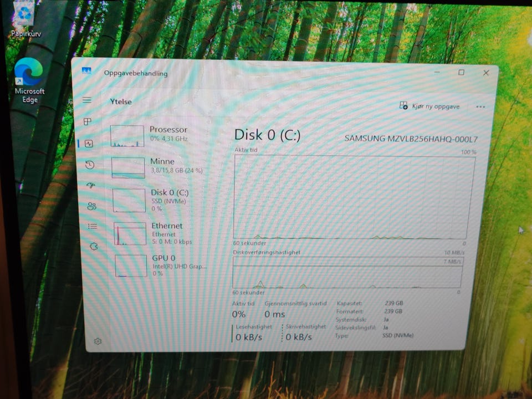Select Prosessor in the performance list

coord(158,136)
